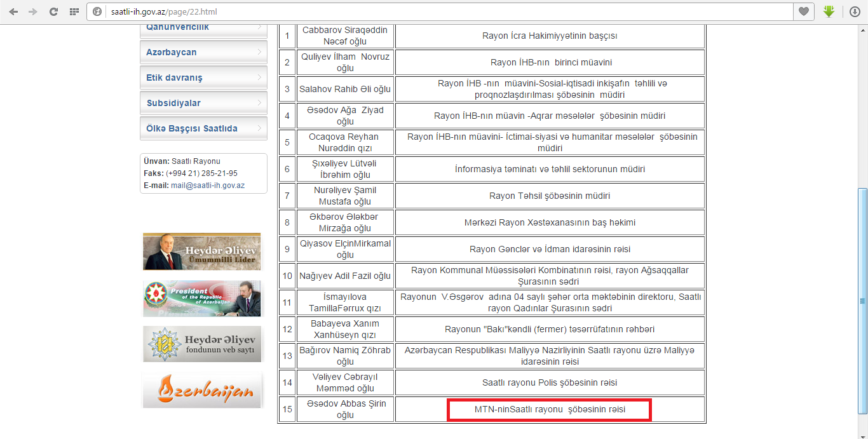Select name İsmayılova TamillaFərrux qızı
This screenshot has height=439, width=868.
click(x=345, y=302)
